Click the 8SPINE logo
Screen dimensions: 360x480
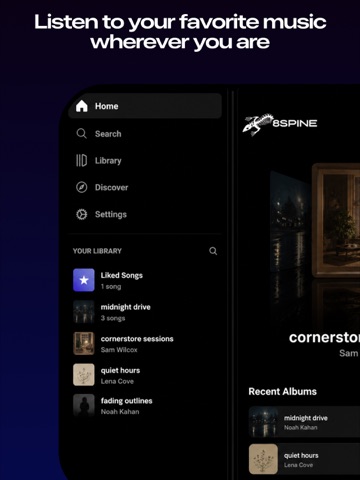point(280,124)
